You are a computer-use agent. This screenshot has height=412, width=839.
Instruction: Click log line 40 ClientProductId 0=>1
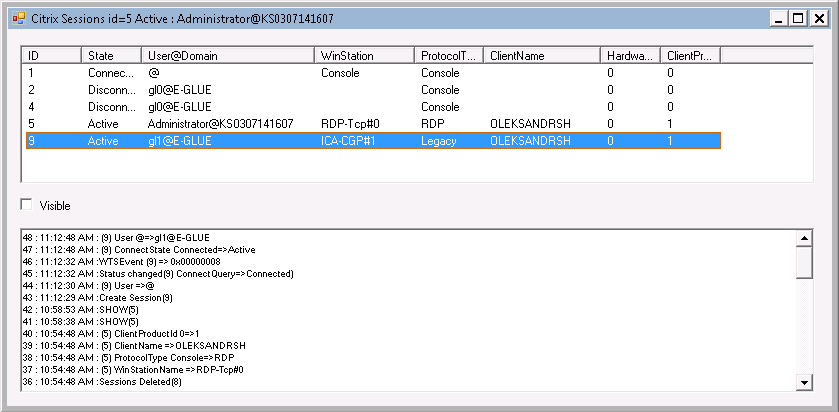111,333
